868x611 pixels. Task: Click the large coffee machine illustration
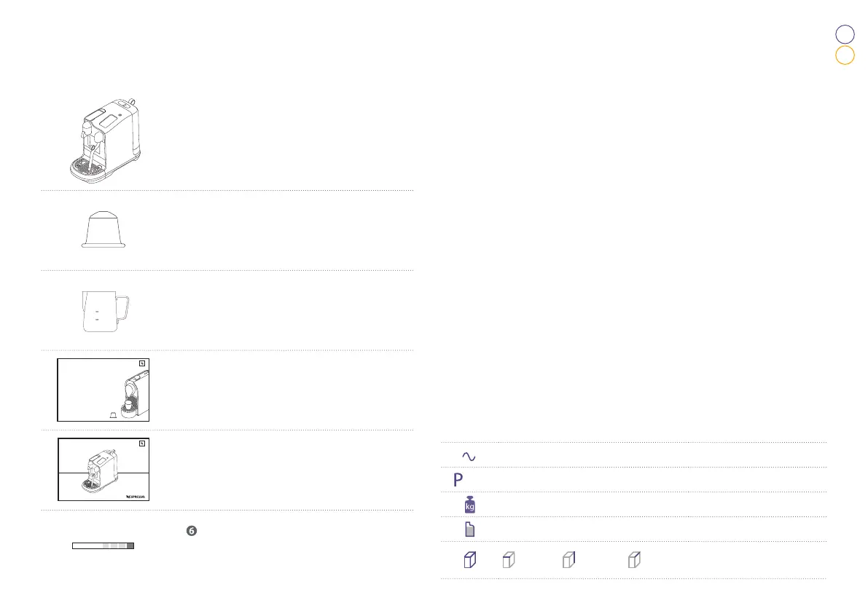coord(105,138)
